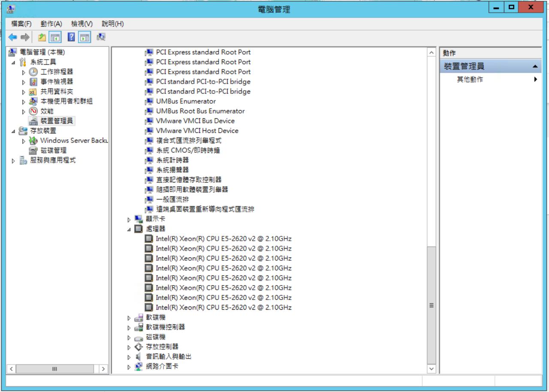Expand the 本機使用者和群組 node
This screenshot has width=549, height=392.
coord(24,102)
